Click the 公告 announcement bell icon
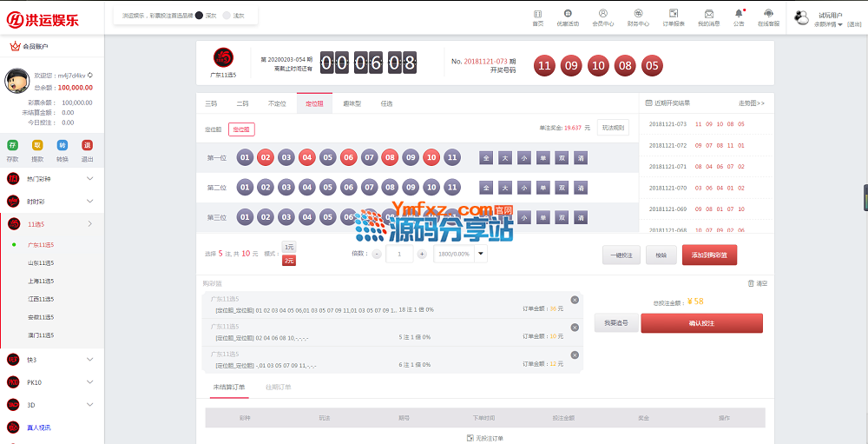The image size is (868, 444). point(739,15)
